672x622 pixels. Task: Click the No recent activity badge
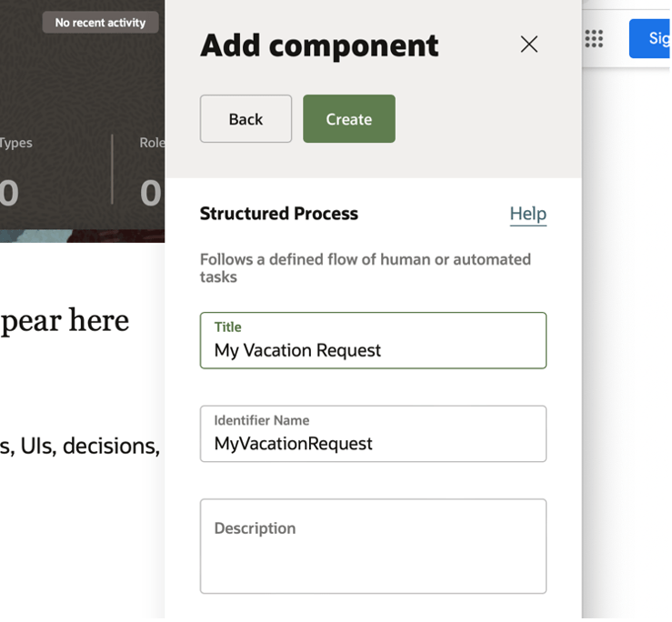pos(100,23)
